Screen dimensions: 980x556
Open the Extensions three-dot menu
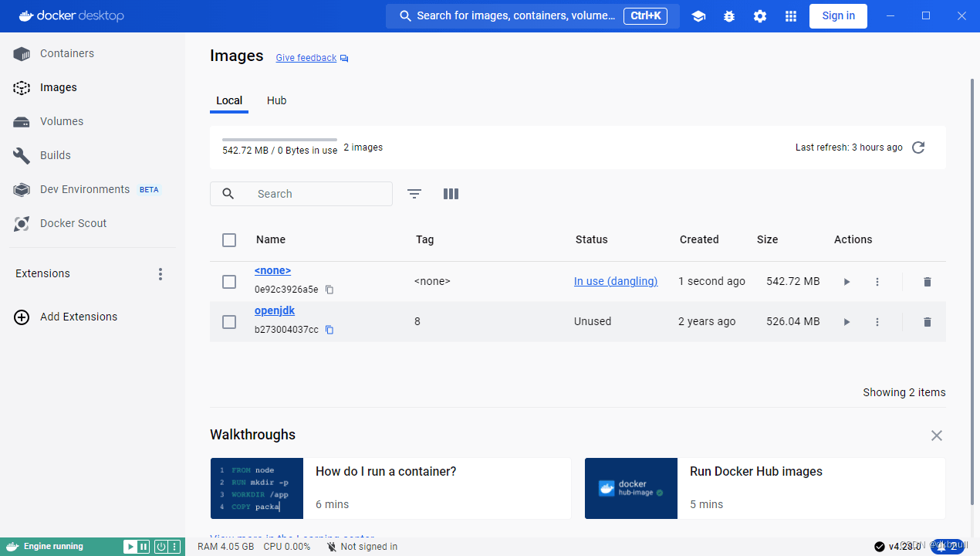pos(161,274)
